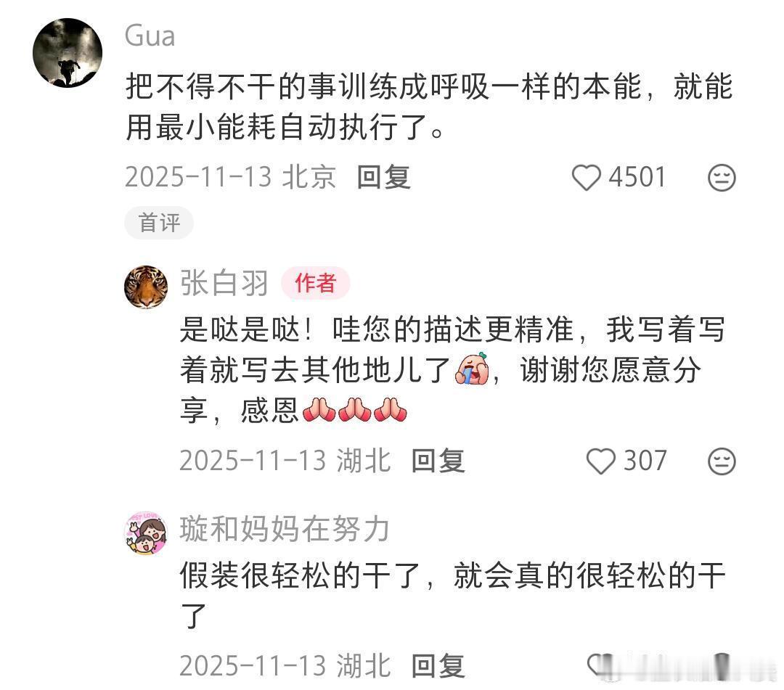Tap dislike face icon on 张白羽's reply

(x=722, y=461)
